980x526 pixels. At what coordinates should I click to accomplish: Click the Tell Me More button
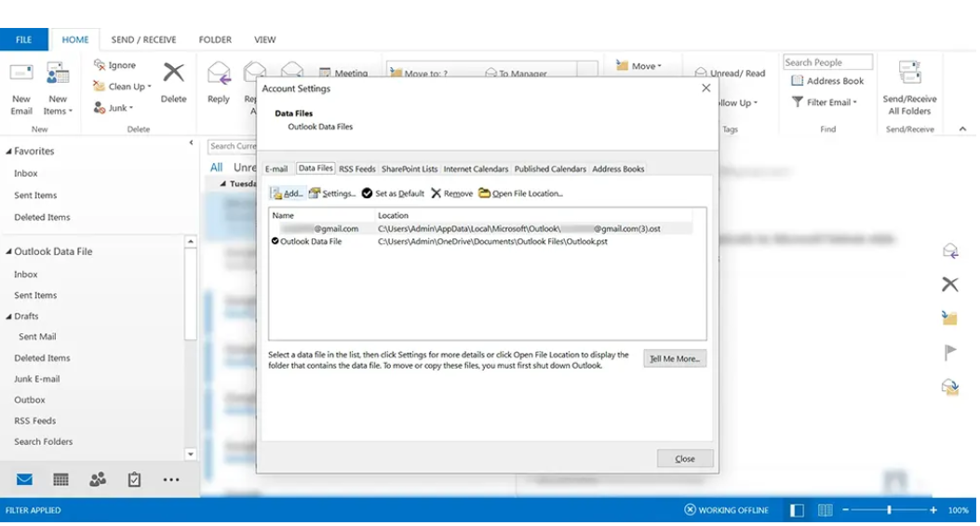tap(675, 358)
